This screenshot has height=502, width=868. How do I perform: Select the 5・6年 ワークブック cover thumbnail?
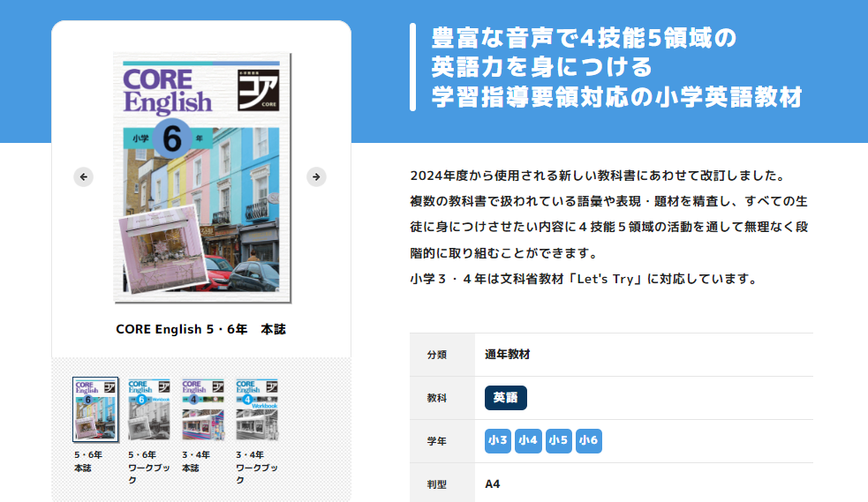tap(149, 409)
